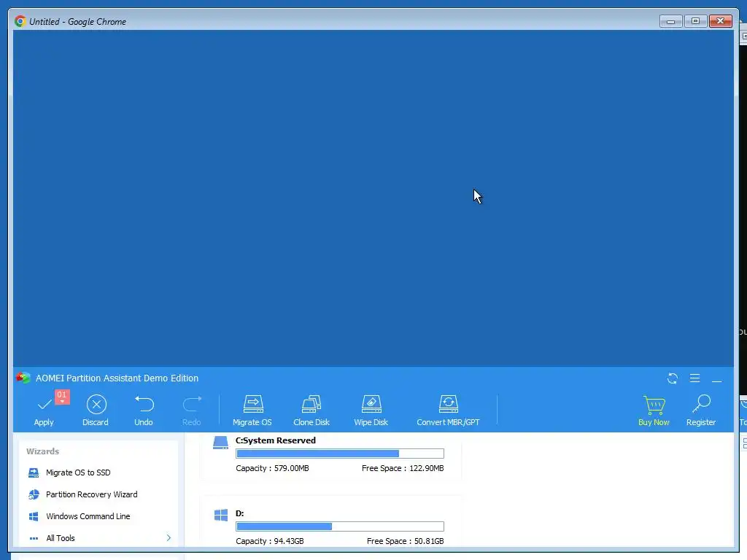This screenshot has height=560, width=747.
Task: Close the Untitled Google Chrome window
Action: point(721,21)
